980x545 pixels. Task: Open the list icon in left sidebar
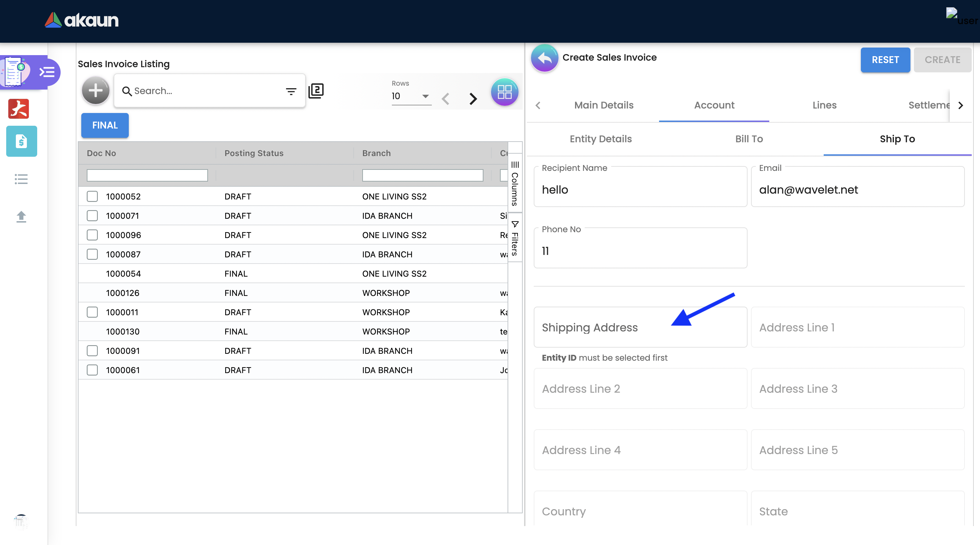pyautogui.click(x=21, y=179)
